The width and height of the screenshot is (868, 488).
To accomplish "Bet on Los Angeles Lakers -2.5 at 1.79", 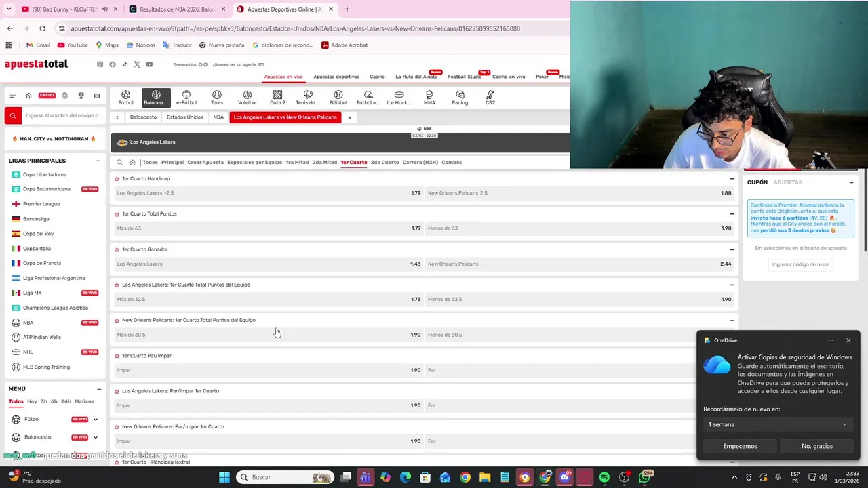I will (269, 193).
